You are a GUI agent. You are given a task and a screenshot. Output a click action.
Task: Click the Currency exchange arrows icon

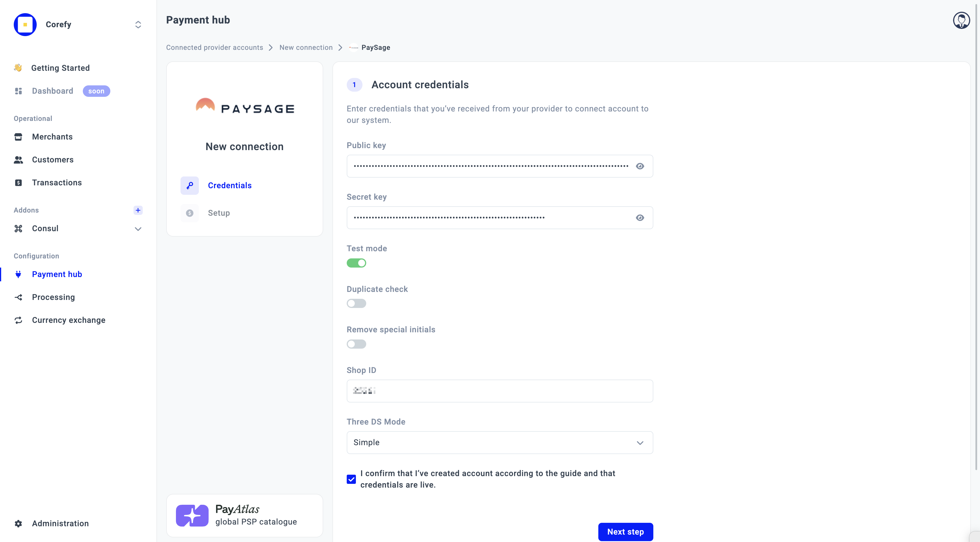18,320
